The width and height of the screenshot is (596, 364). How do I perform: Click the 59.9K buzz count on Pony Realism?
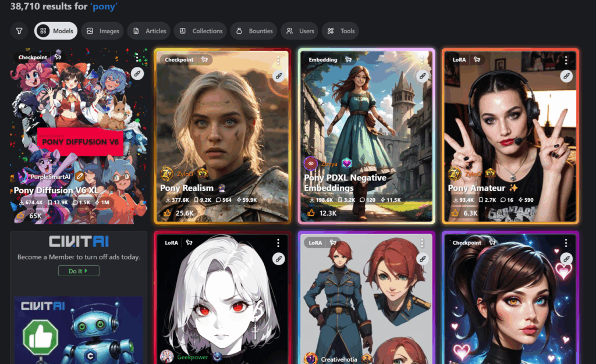246,199
